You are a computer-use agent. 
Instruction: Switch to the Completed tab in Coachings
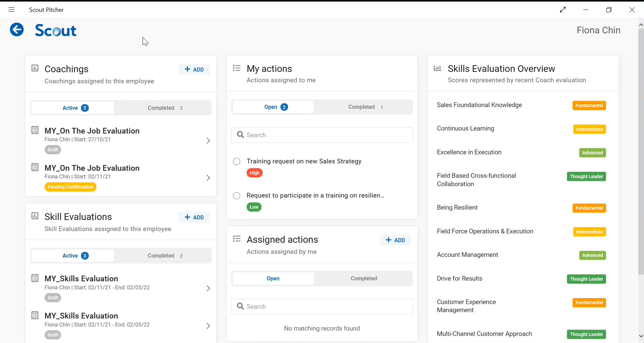(x=165, y=108)
